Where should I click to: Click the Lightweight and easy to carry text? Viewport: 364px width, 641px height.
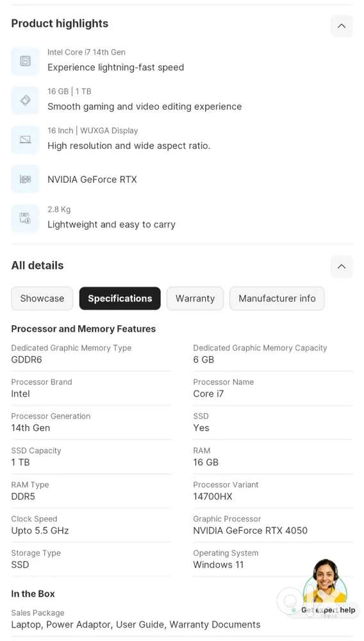click(x=112, y=225)
